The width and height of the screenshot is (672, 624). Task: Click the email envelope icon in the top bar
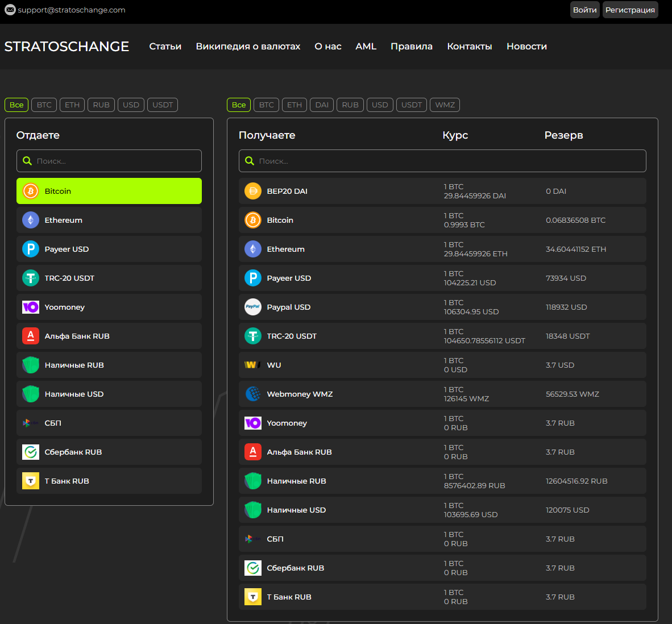click(10, 10)
